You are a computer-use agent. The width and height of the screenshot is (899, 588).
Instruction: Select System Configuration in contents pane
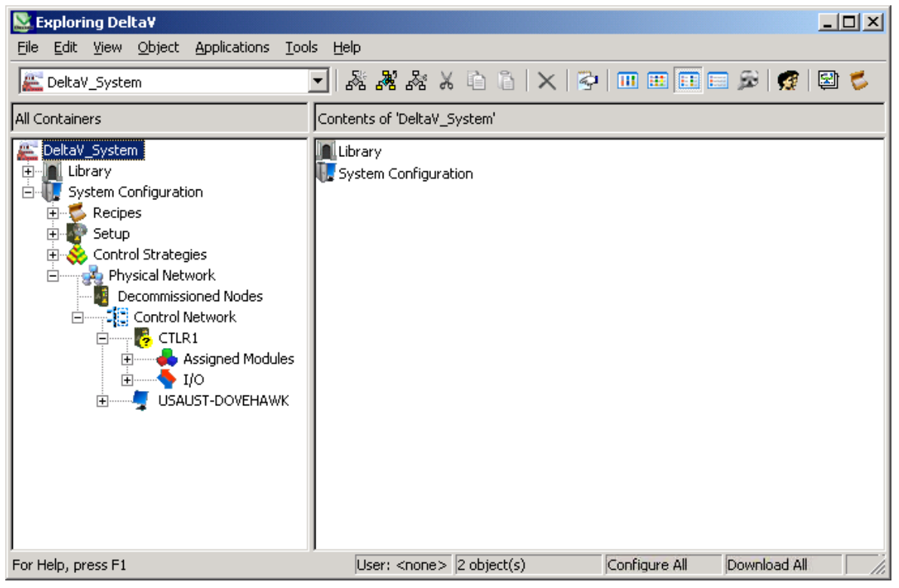click(x=405, y=174)
